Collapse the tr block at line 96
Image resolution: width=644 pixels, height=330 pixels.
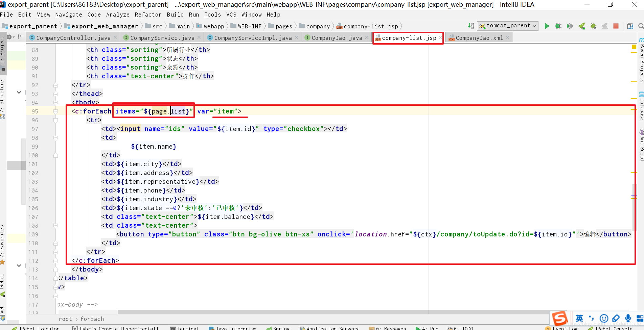(x=55, y=120)
